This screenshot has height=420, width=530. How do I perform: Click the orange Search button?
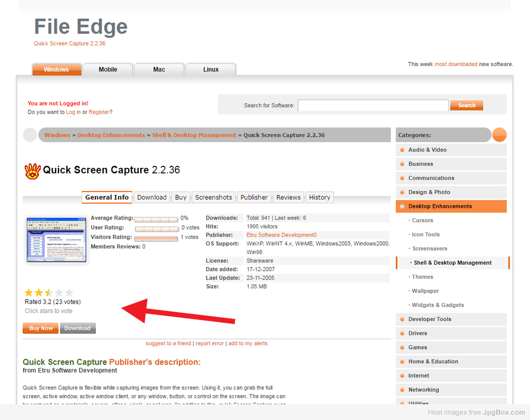[x=466, y=105]
